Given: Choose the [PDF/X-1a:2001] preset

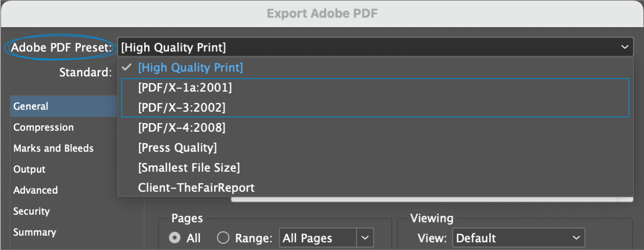Looking at the screenshot, I should [x=185, y=88].
